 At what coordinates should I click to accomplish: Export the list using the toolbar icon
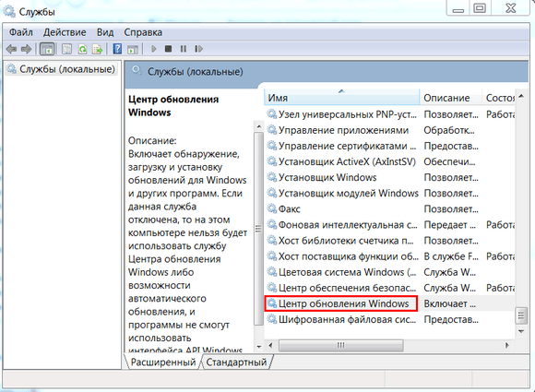(98, 49)
